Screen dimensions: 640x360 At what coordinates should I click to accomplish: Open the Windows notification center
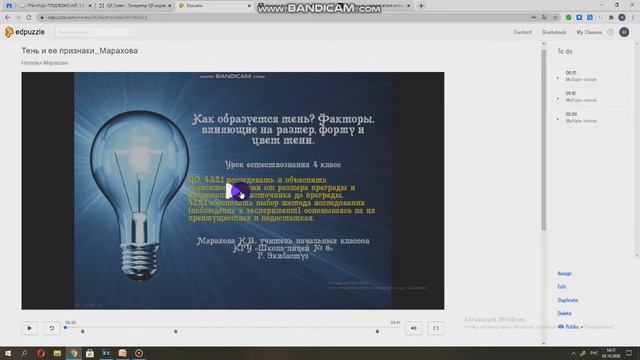[629, 353]
